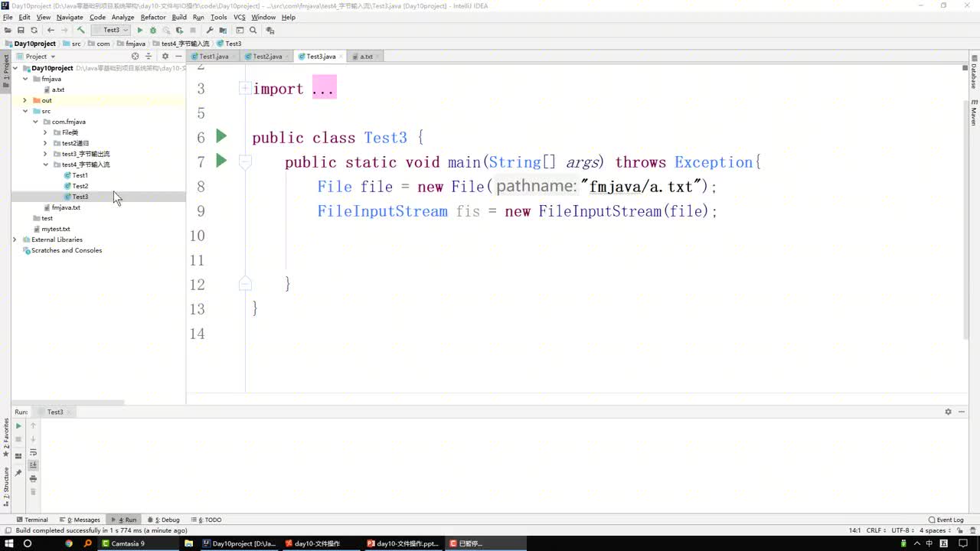This screenshot has width=980, height=551.
Task: Hide the Project panel with minus icon
Action: (178, 57)
